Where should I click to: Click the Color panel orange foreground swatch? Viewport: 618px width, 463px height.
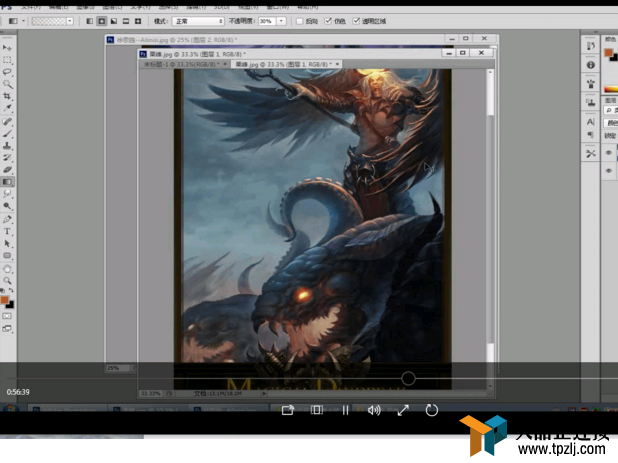click(609, 52)
